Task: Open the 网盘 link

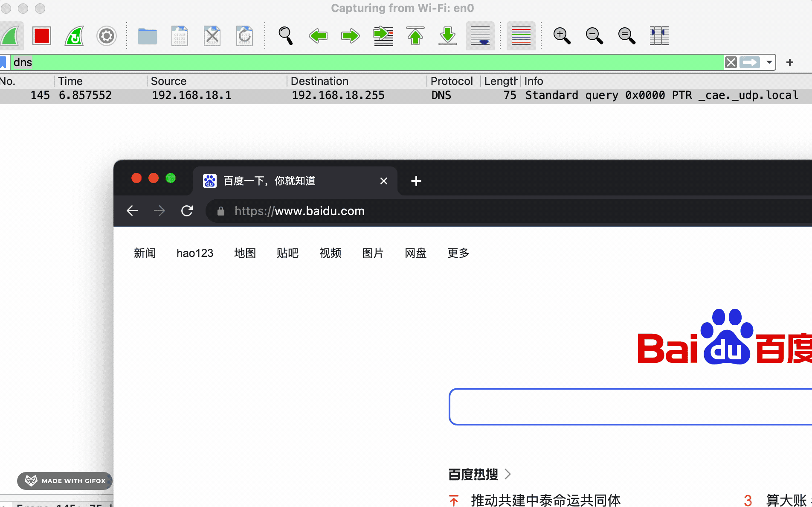Action: tap(416, 253)
